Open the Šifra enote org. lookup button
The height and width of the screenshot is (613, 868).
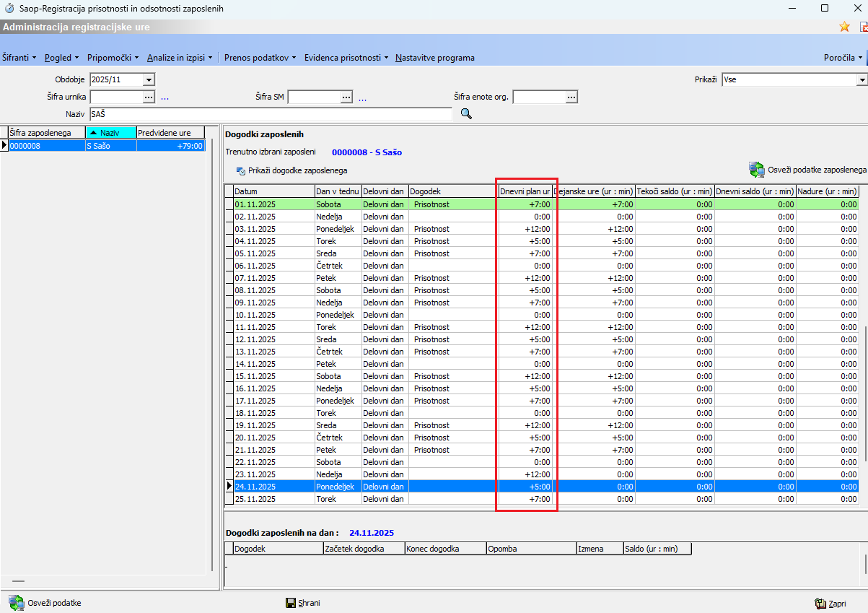coord(571,97)
